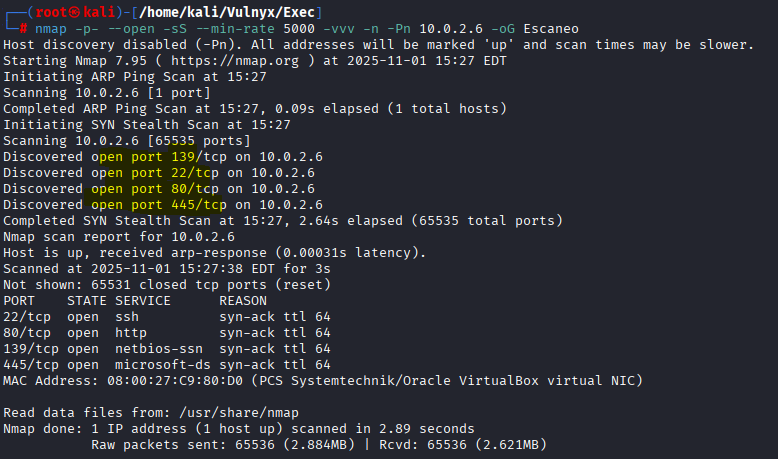778x459 pixels.
Task: Click the ssh service name in results
Action: click(128, 316)
